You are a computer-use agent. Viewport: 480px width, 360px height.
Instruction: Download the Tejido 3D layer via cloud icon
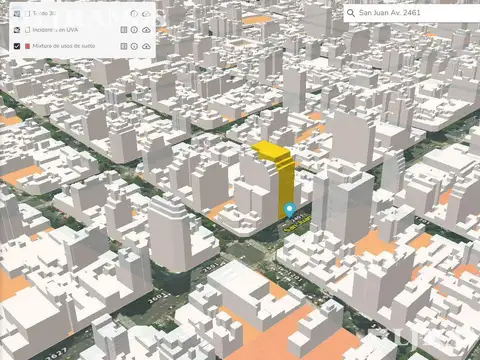[x=146, y=14]
